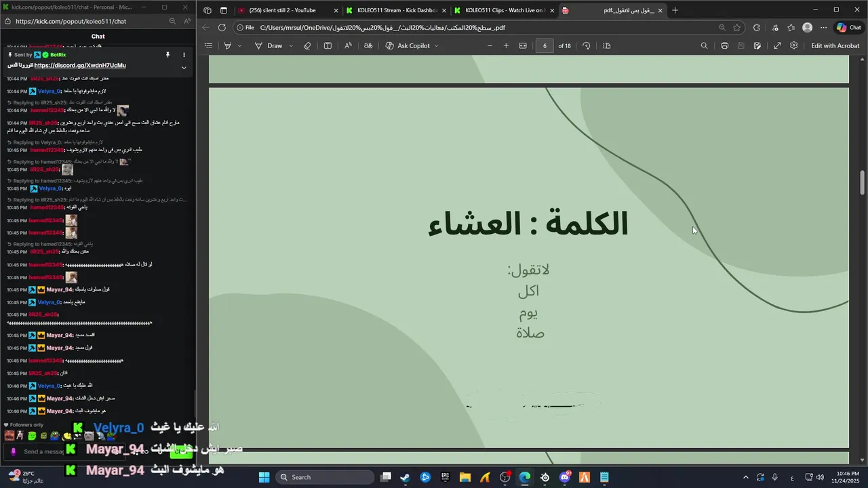The width and height of the screenshot is (868, 488).
Task: Select the Erase tool
Action: (x=307, y=45)
